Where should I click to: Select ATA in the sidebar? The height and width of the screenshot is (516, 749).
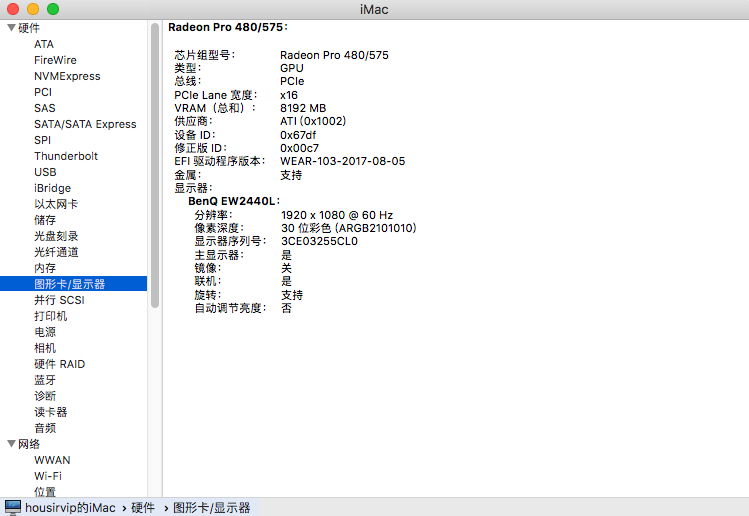[x=44, y=44]
